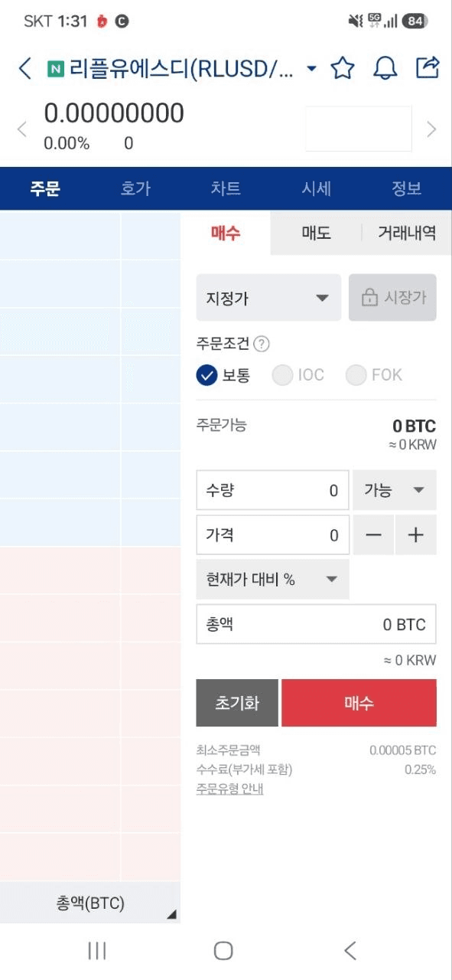Tap the red 매수 button

[x=359, y=703]
